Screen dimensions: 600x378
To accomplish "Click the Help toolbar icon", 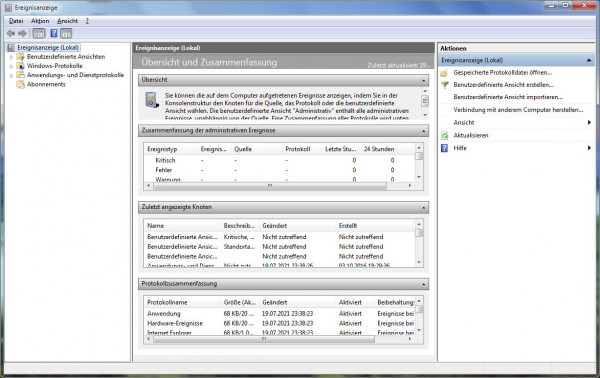I will [54, 33].
